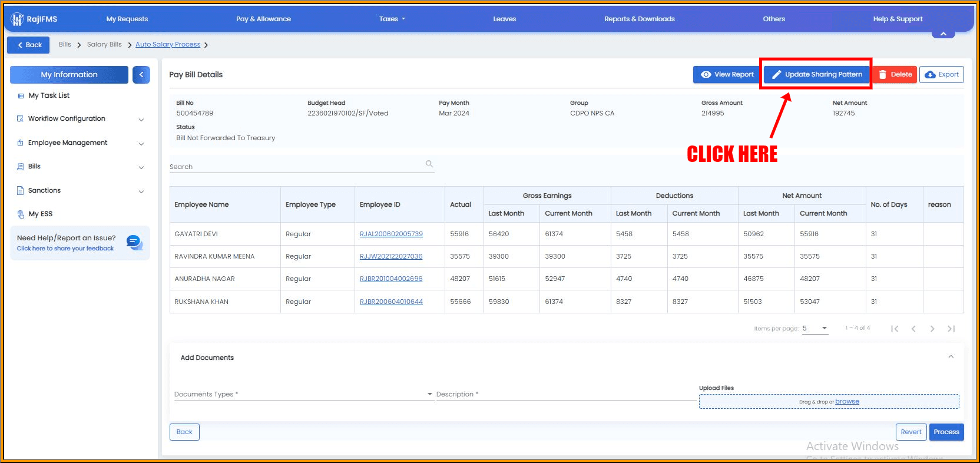The width and height of the screenshot is (980, 463).
Task: Click the feedback chat bubble icon
Action: [x=134, y=242]
